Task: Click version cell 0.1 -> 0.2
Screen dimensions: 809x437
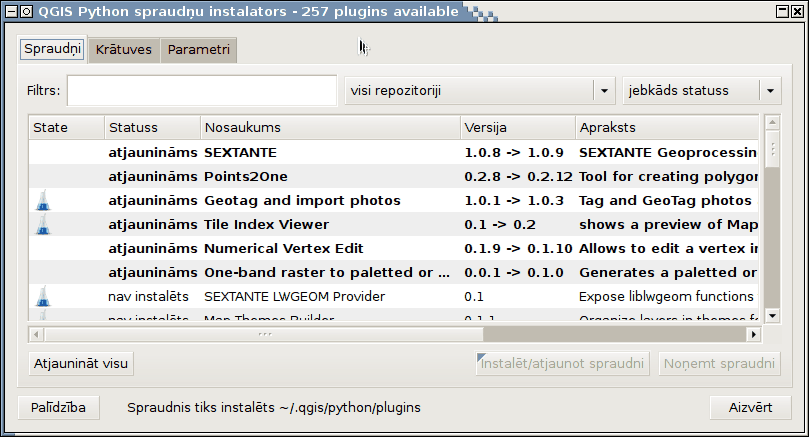Action: (x=500, y=224)
